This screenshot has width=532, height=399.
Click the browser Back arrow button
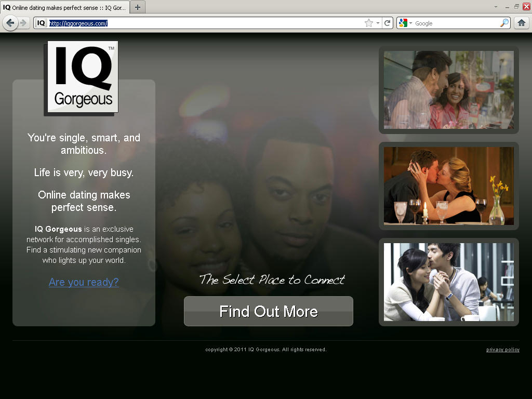pos(10,23)
